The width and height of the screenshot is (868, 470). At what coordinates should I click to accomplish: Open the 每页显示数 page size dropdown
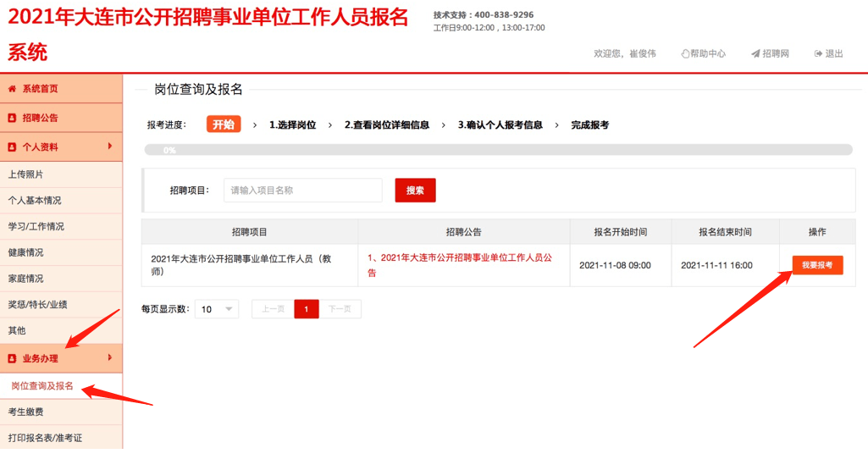click(217, 309)
